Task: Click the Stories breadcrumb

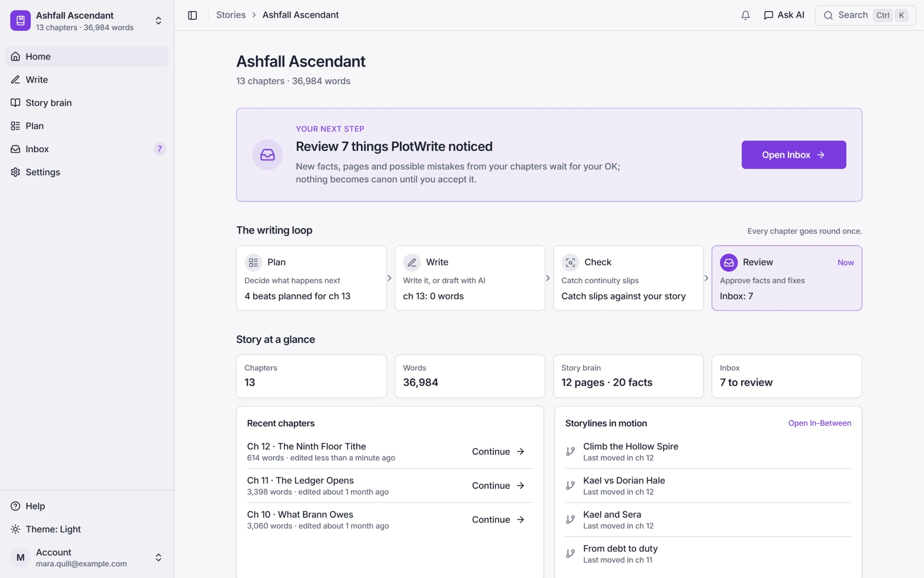Action: click(231, 15)
